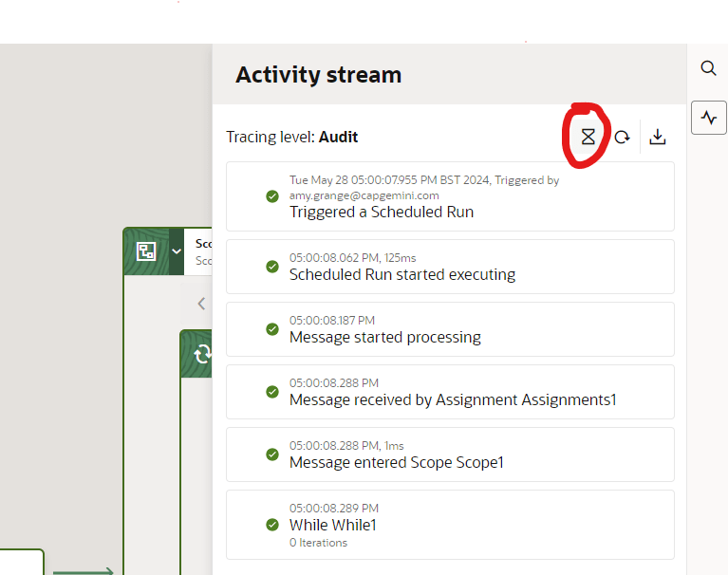Open Message entered Scope Scope1 entry
Image resolution: width=728 pixels, height=575 pixels.
pos(396,463)
